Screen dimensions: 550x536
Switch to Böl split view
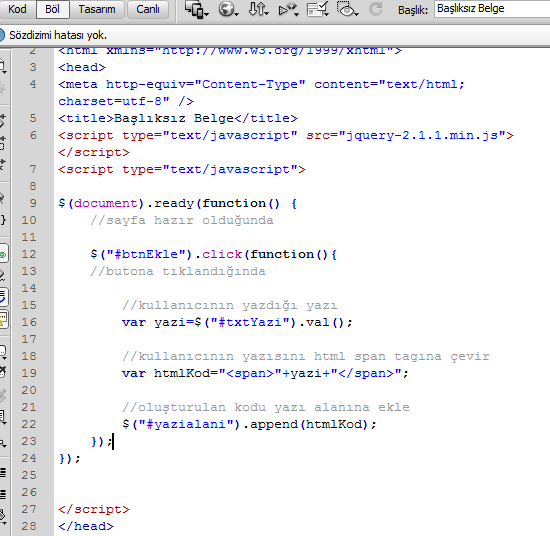(53, 9)
